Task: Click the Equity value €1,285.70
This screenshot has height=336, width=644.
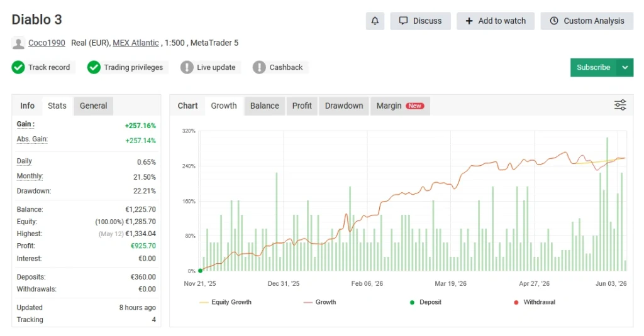Action: tap(140, 222)
